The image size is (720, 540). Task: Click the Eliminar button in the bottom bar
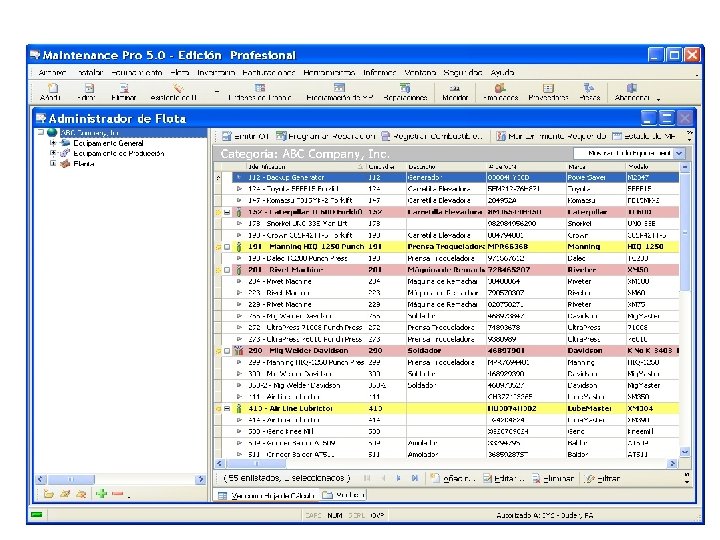click(x=553, y=478)
